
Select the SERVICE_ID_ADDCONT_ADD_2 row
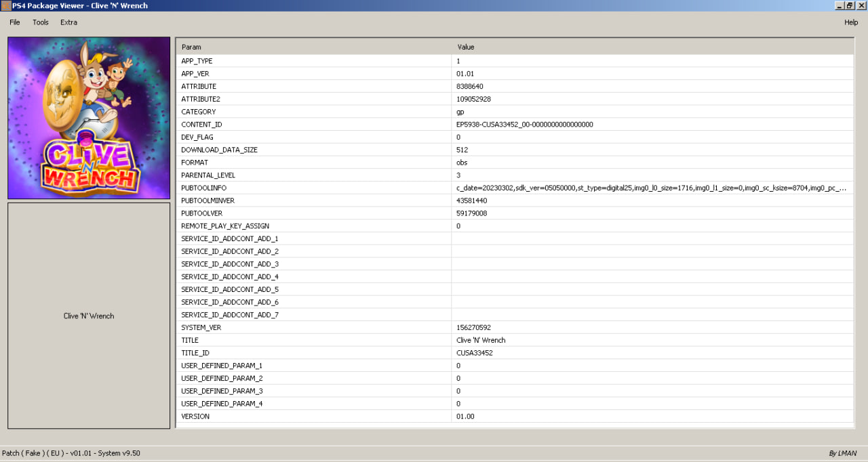[515, 251]
